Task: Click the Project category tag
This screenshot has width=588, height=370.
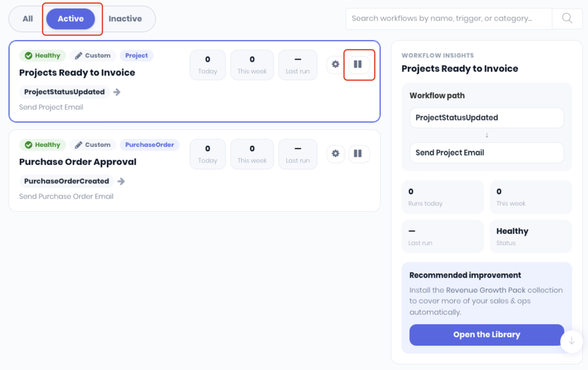Action: tap(137, 55)
